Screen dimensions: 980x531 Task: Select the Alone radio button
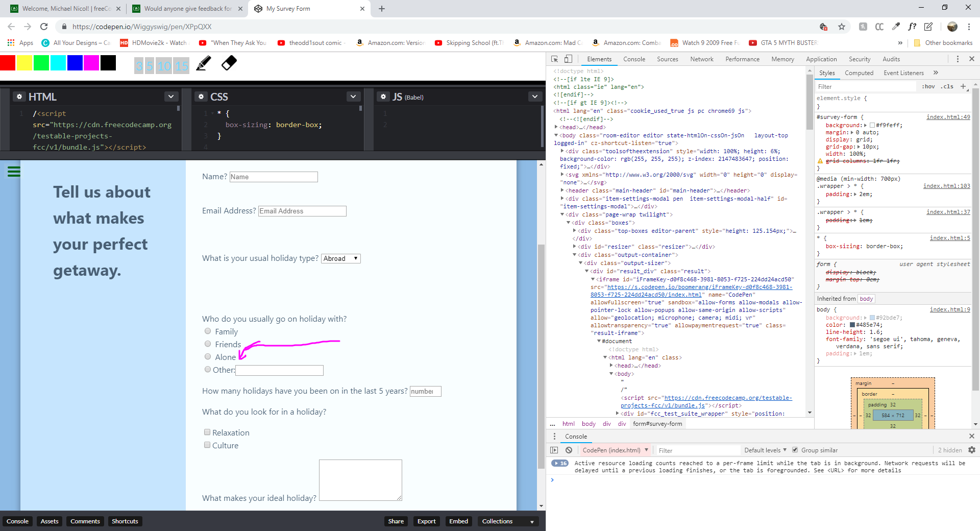pos(208,357)
